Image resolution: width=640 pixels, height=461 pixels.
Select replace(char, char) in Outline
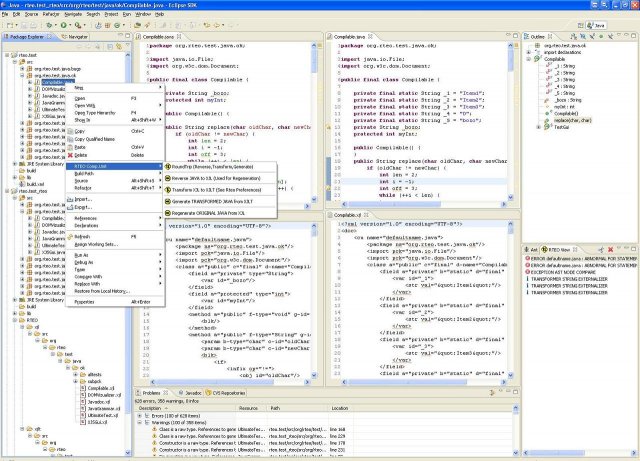point(573,120)
